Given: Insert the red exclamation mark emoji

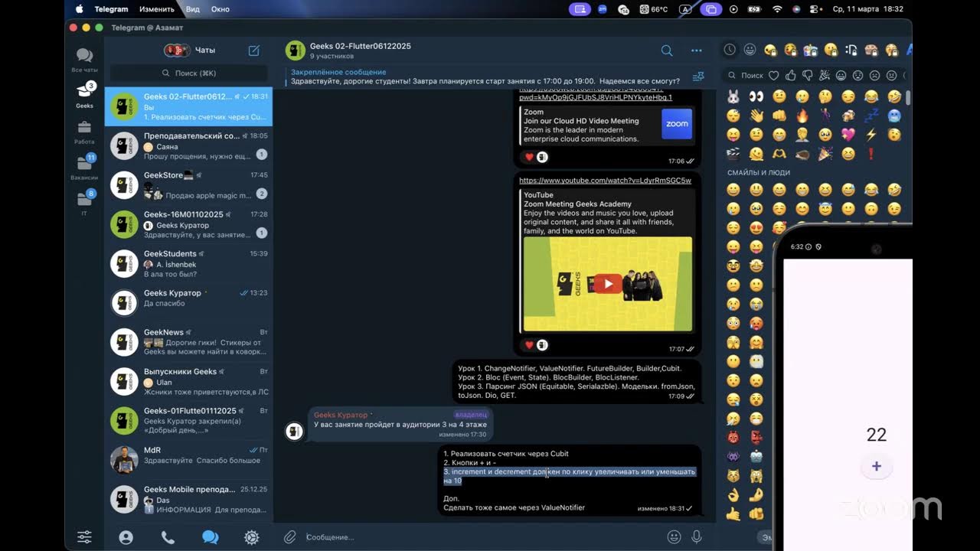Looking at the screenshot, I should (x=871, y=154).
